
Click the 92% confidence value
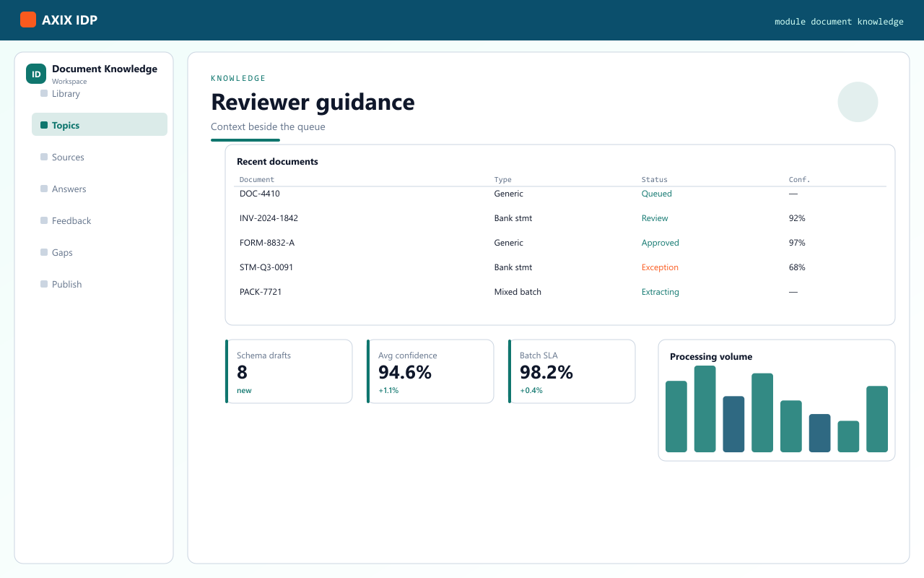tap(797, 218)
